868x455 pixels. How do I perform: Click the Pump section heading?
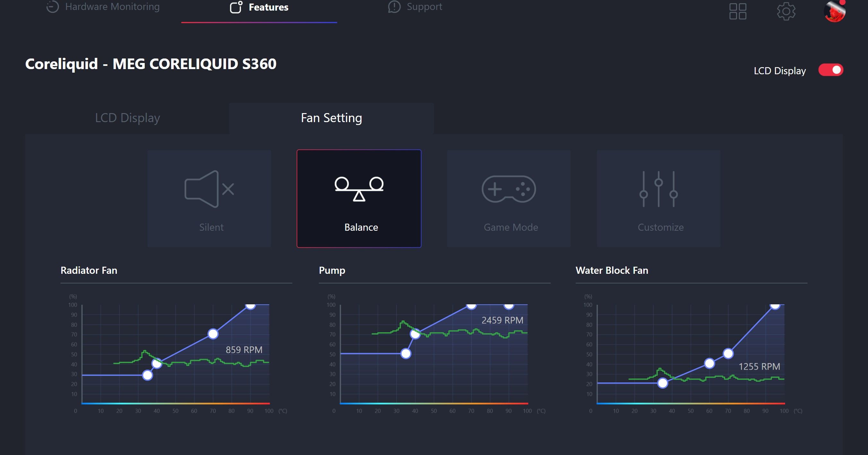click(x=332, y=271)
